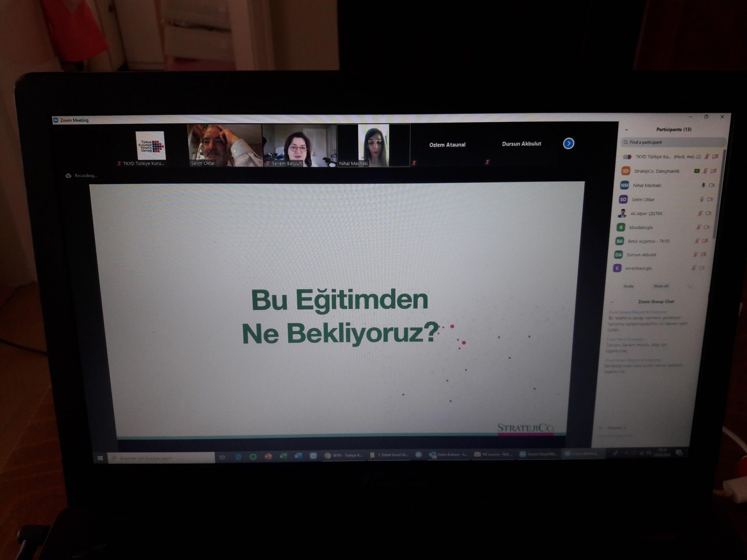Switch to TKYD Chrome tab in taskbar

(343, 455)
